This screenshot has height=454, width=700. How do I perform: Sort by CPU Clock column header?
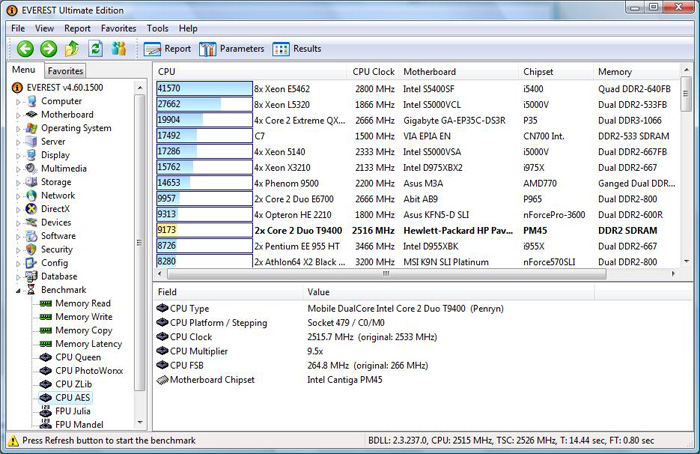(x=373, y=72)
